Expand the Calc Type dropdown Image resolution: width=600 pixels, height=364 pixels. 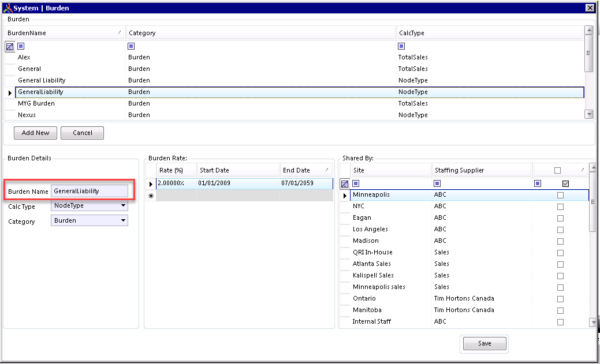(x=123, y=206)
